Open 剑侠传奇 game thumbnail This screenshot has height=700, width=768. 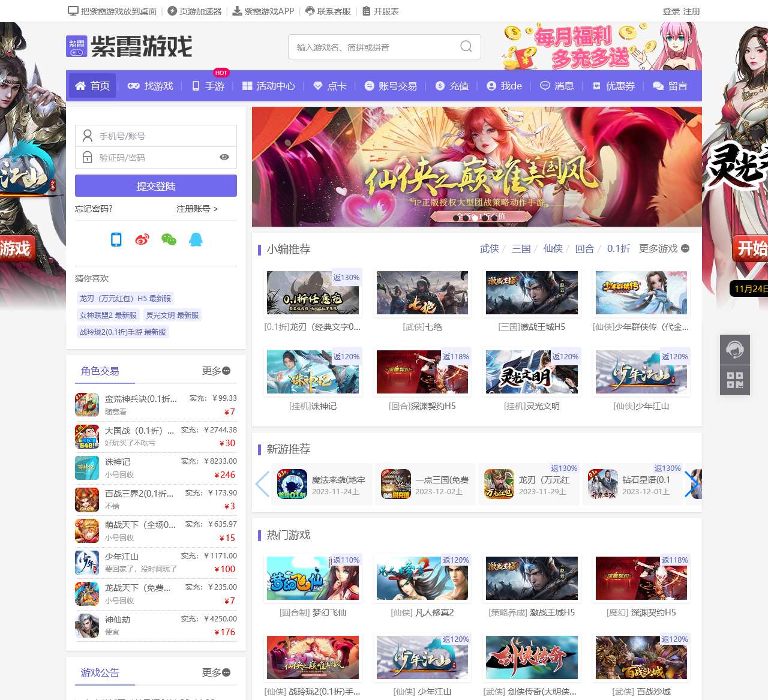click(x=532, y=657)
